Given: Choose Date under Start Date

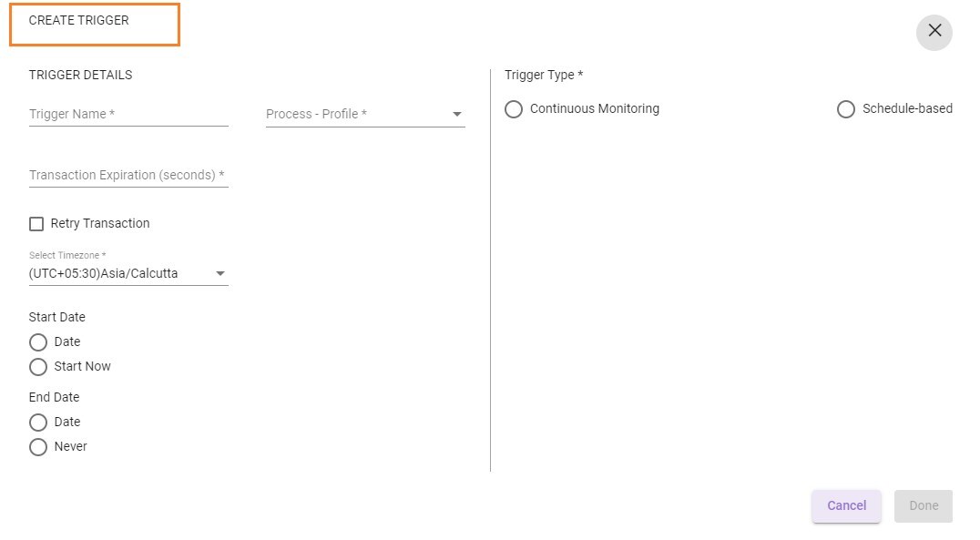Looking at the screenshot, I should (x=38, y=341).
